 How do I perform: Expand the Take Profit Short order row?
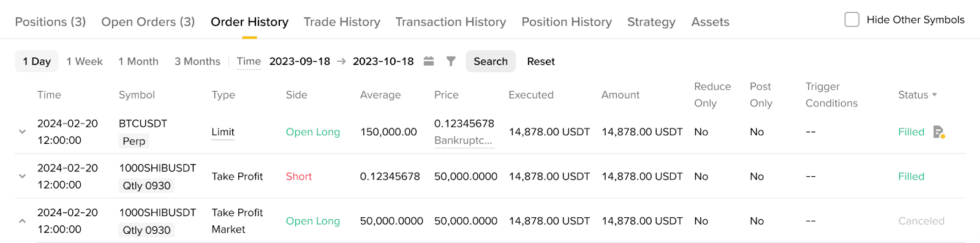(22, 176)
